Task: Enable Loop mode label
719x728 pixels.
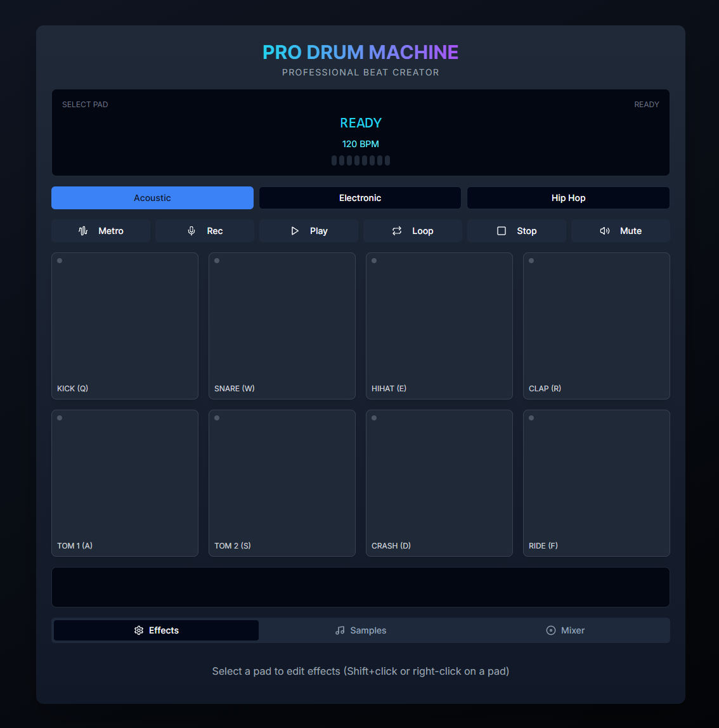Action: [423, 231]
